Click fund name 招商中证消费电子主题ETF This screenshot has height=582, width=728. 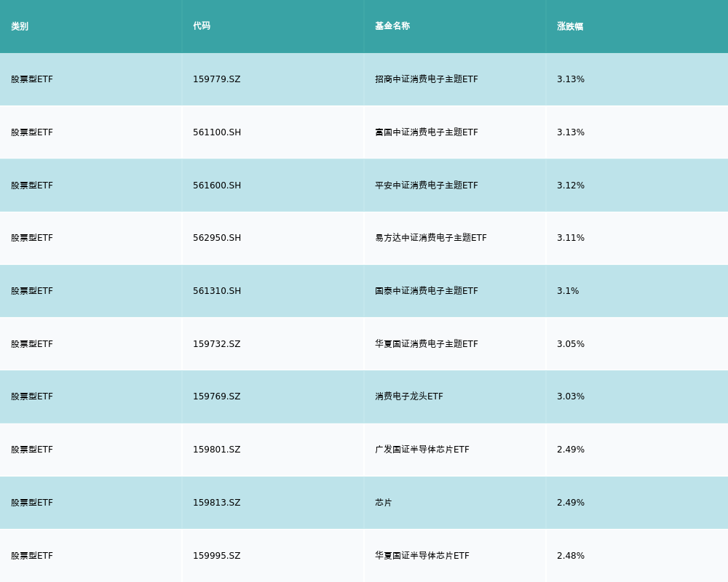coord(426,79)
